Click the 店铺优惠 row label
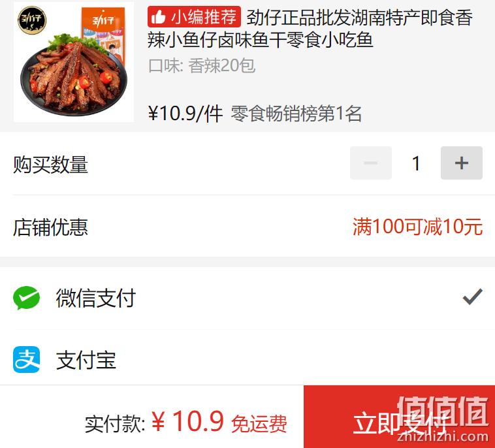Screen dimensions: 495x448 click(50, 227)
